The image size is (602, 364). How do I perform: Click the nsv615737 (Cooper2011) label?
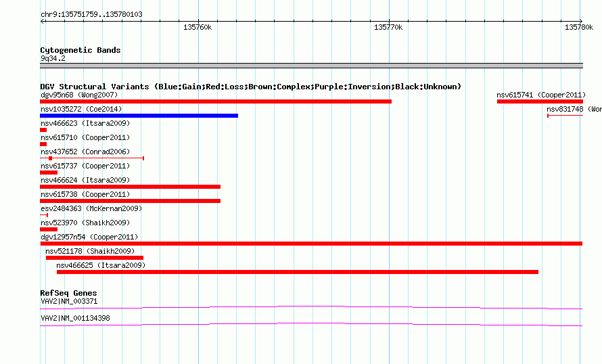click(x=85, y=166)
